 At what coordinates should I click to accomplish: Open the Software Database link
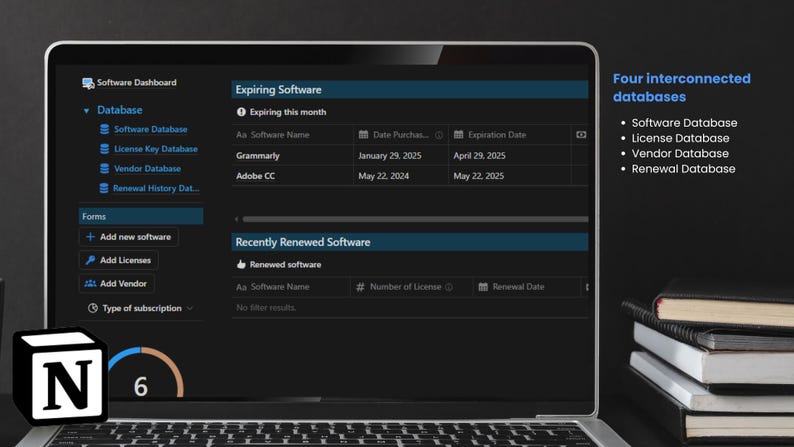[x=150, y=129]
